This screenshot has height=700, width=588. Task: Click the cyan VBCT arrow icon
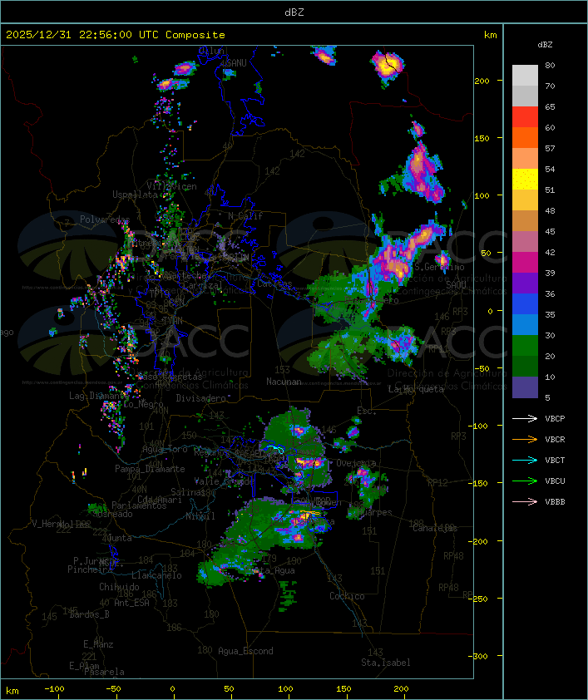525,460
